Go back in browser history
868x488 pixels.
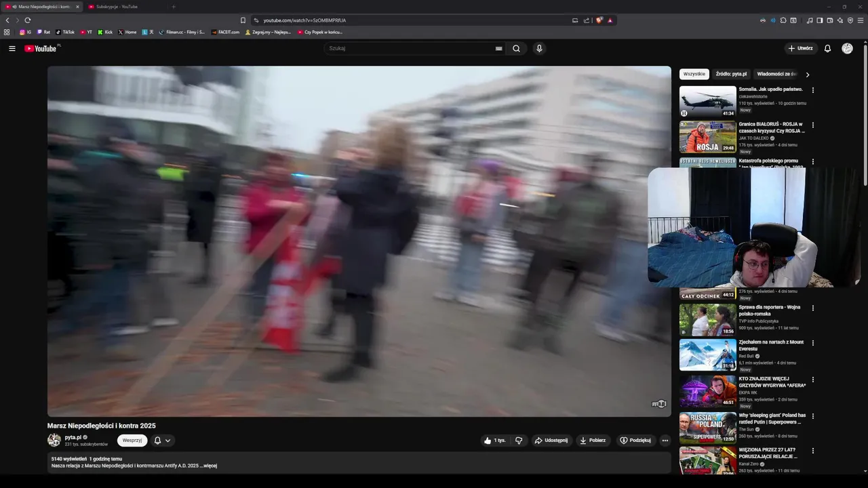(7, 20)
